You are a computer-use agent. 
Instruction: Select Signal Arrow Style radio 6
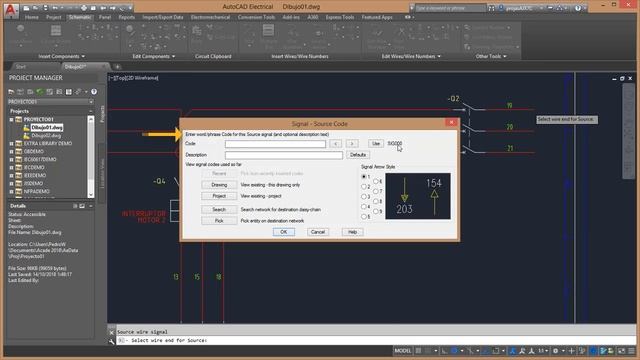tap(376, 181)
